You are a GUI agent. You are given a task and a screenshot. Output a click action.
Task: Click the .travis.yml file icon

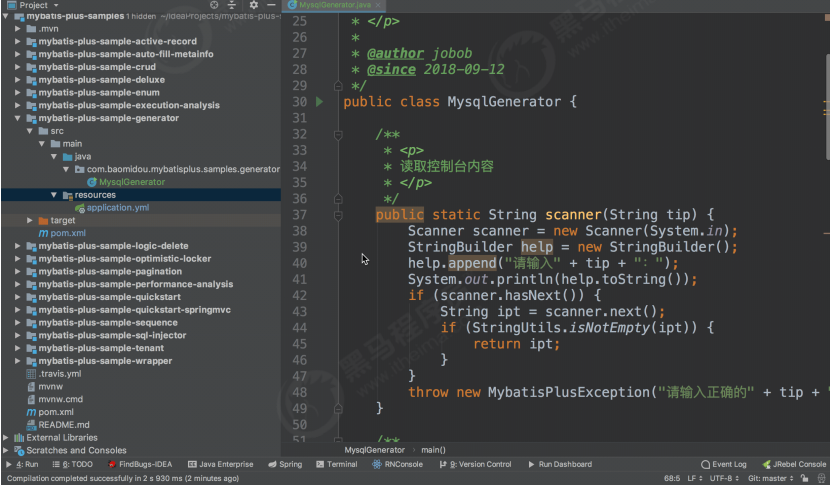point(31,374)
